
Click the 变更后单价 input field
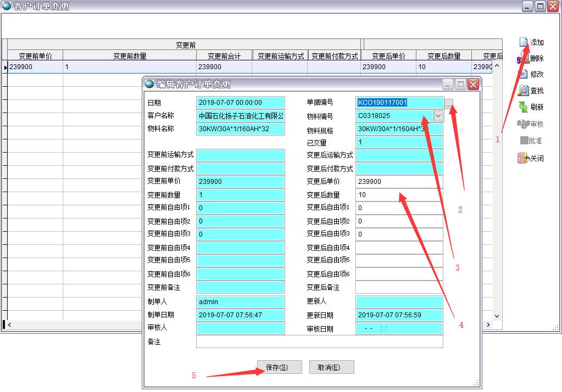pyautogui.click(x=399, y=182)
